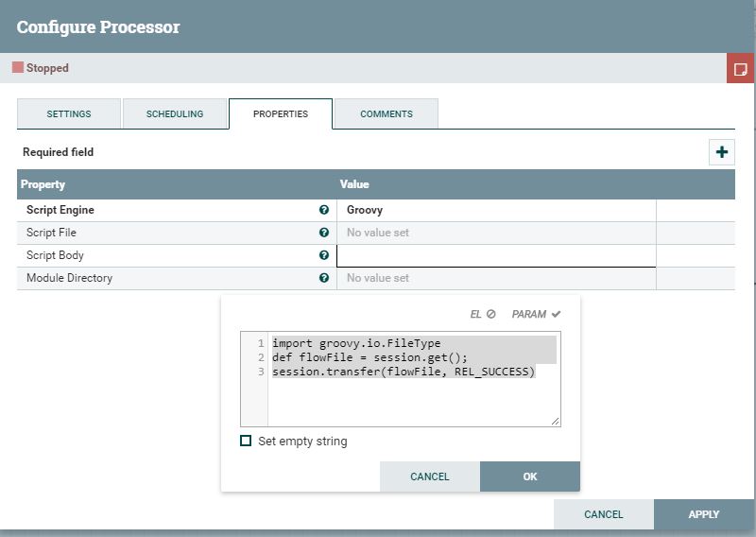This screenshot has width=756, height=537.
Task: Click the add property plus icon
Action: tap(722, 152)
